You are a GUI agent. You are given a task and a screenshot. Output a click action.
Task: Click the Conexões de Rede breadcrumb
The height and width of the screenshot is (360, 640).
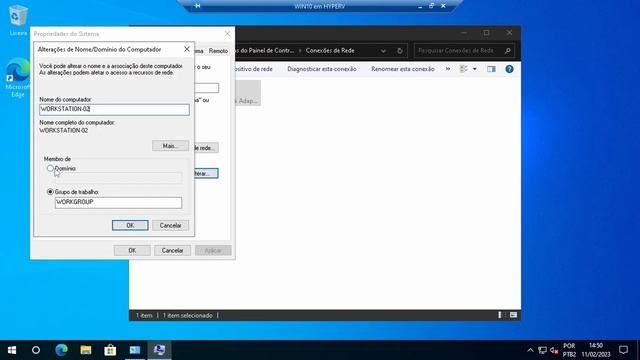(x=330, y=51)
